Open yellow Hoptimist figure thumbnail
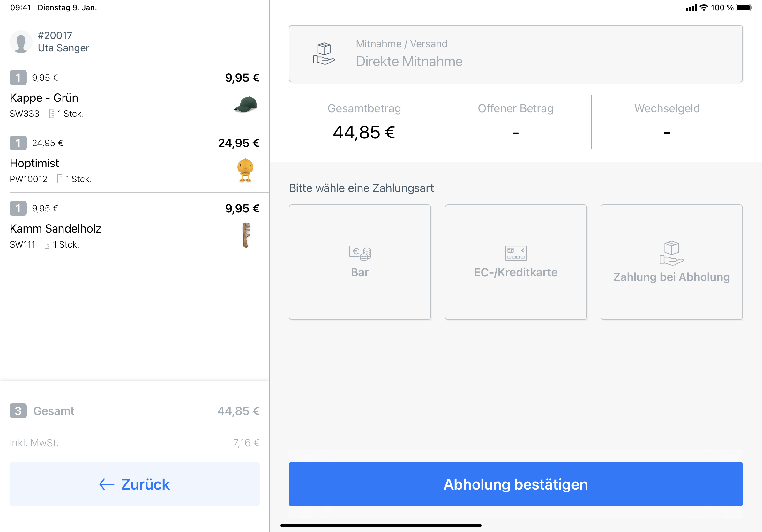This screenshot has height=532, width=762. [x=246, y=170]
